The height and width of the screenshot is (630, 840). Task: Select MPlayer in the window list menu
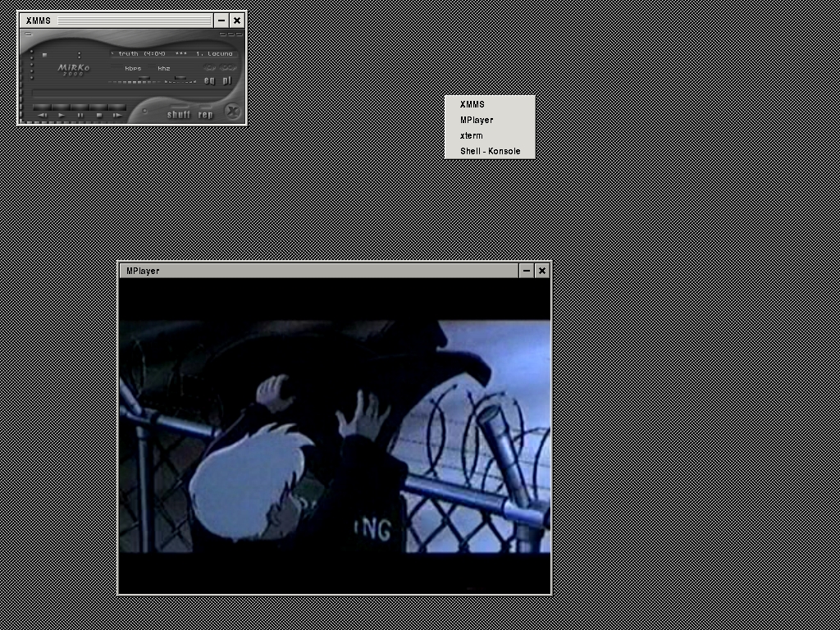[477, 120]
